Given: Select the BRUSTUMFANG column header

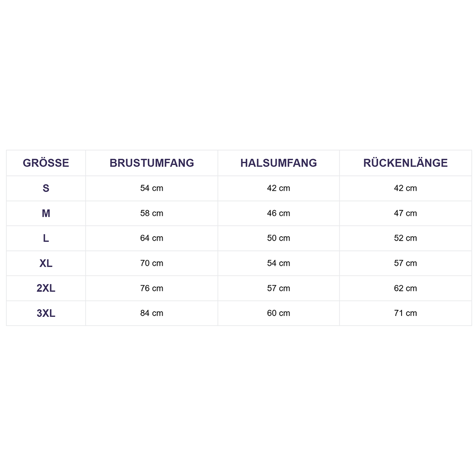Looking at the screenshot, I should (x=152, y=163).
